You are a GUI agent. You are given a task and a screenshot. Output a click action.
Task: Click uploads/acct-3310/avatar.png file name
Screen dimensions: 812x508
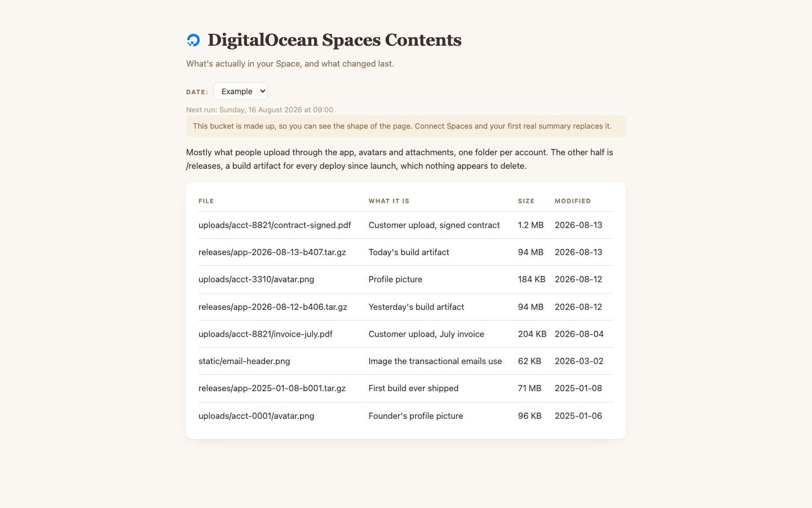[256, 279]
